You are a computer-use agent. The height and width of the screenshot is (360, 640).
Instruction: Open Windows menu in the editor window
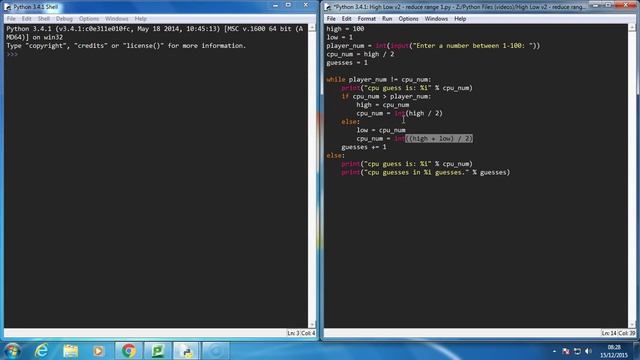click(436, 19)
